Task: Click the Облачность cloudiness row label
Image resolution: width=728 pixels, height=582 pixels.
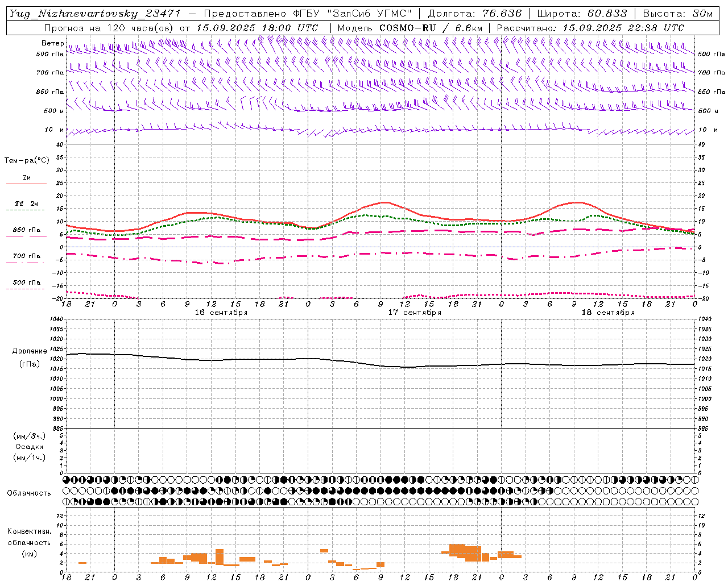Action: [x=29, y=493]
